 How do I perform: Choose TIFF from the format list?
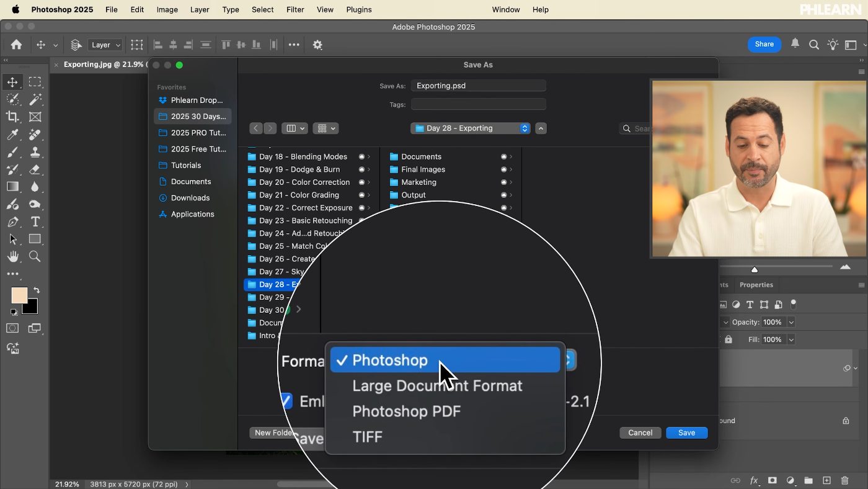pos(445,437)
